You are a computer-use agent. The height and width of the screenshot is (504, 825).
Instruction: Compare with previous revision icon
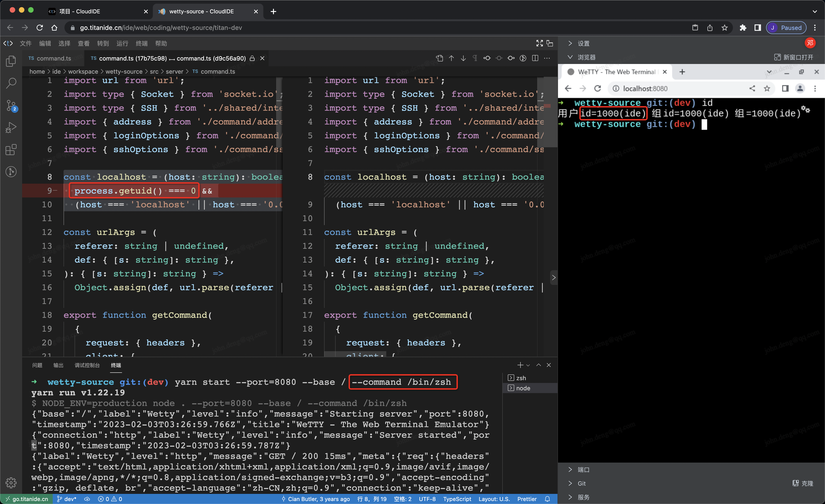click(487, 58)
